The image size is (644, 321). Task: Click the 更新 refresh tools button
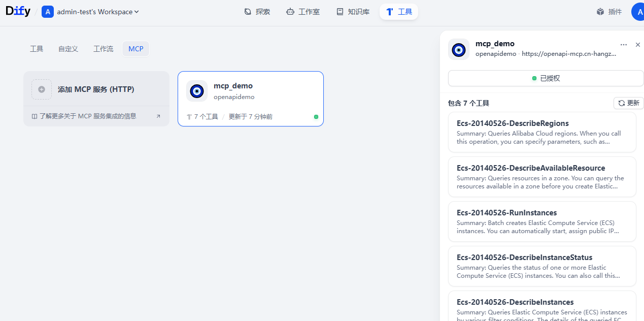click(x=629, y=103)
